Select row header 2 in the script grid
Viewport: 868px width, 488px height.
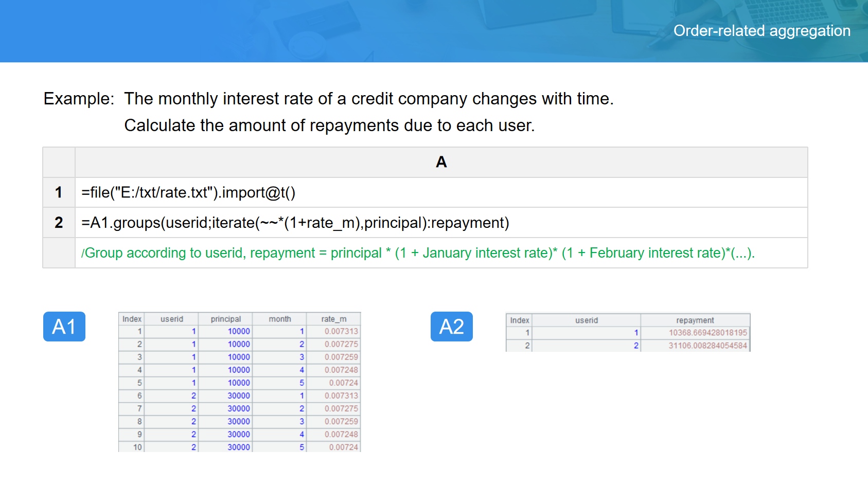[59, 223]
